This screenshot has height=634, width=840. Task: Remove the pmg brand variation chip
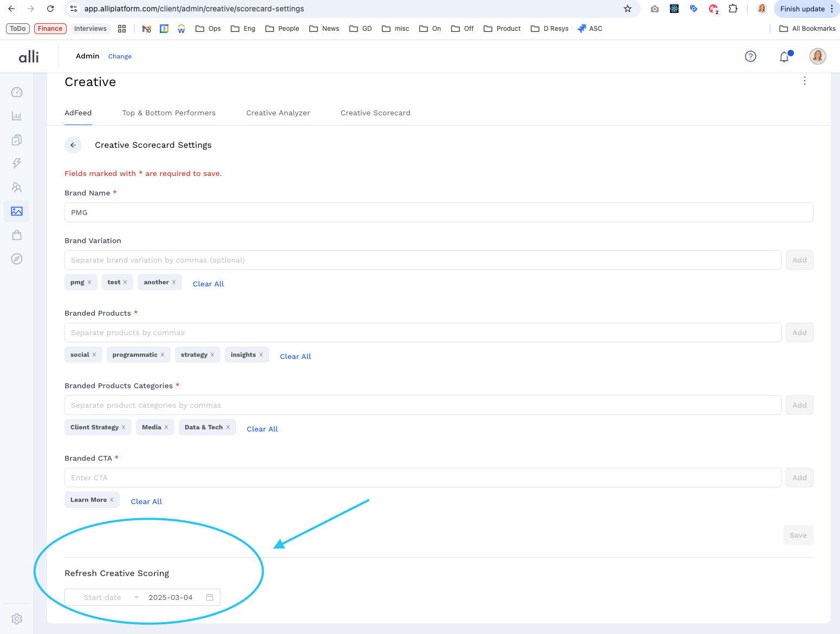pyautogui.click(x=90, y=282)
